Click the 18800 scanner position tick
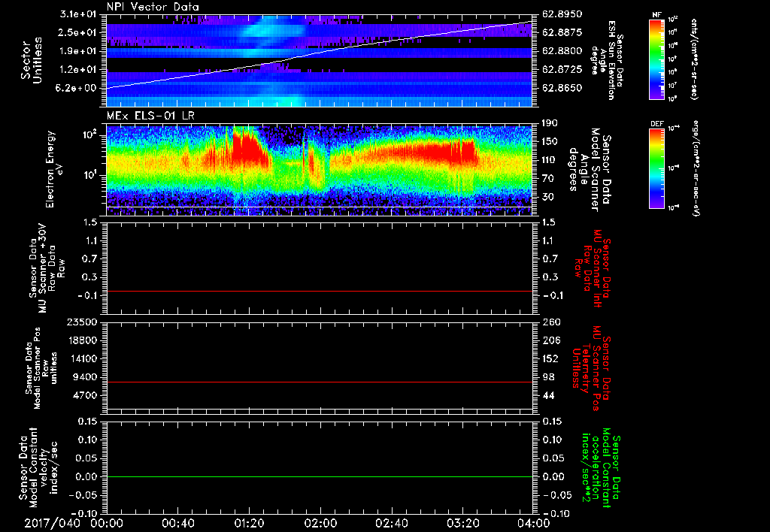770x532 pixels. (x=82, y=340)
